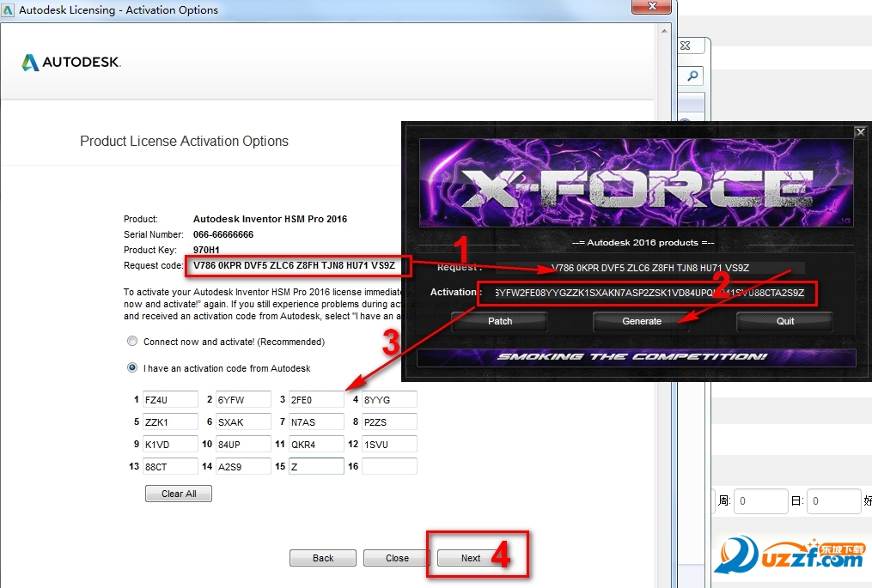Click the empty activation code field 16

pos(389,466)
